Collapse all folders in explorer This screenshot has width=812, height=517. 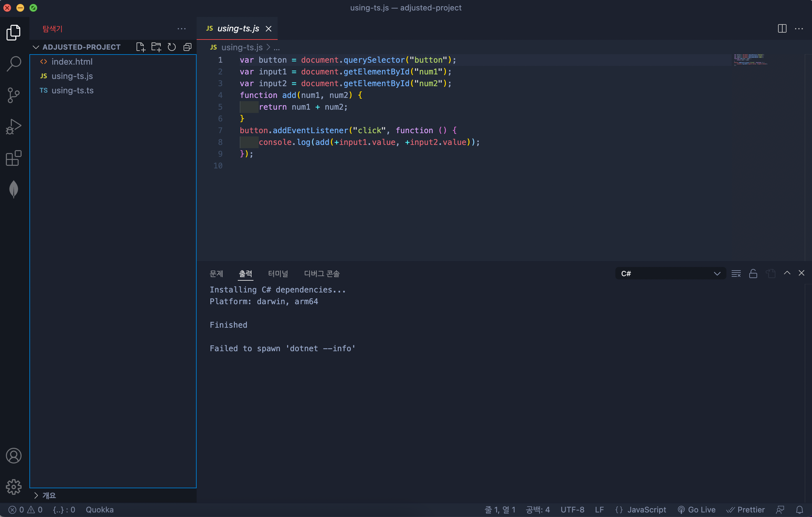187,47
